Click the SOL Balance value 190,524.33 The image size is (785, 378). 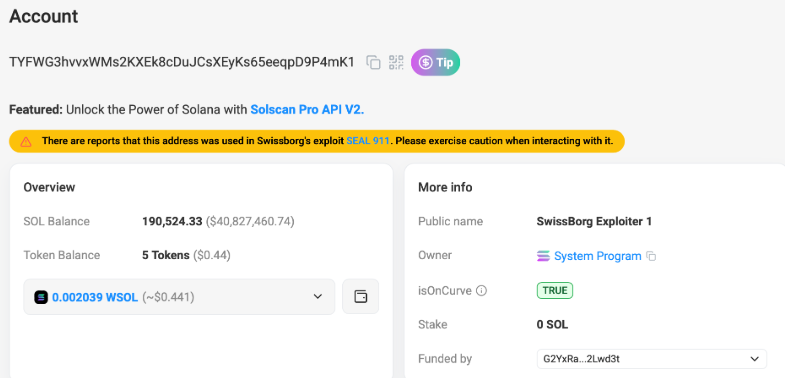pyautogui.click(x=172, y=221)
